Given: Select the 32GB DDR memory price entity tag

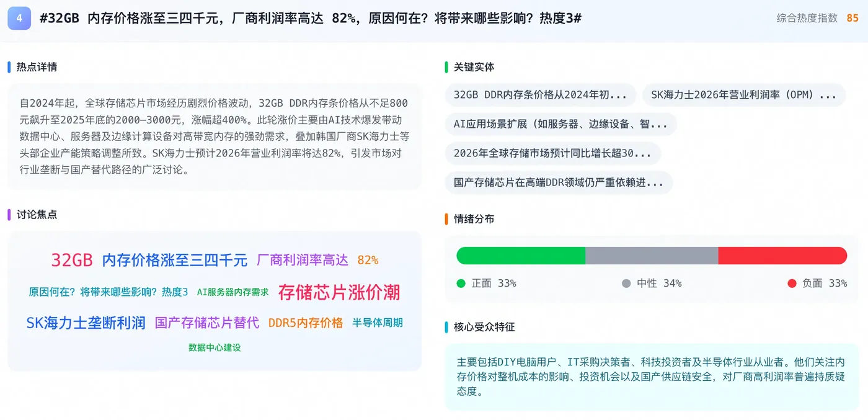Looking at the screenshot, I should pos(540,95).
